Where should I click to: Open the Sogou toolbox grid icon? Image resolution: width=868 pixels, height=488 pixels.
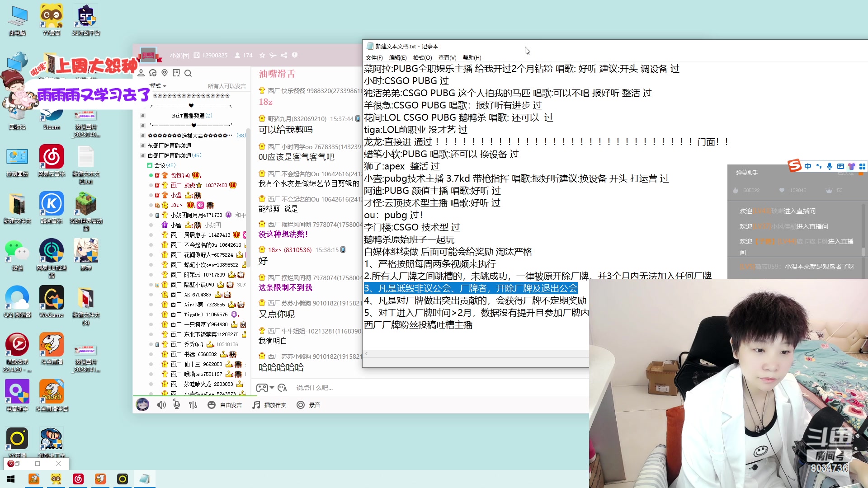862,166
